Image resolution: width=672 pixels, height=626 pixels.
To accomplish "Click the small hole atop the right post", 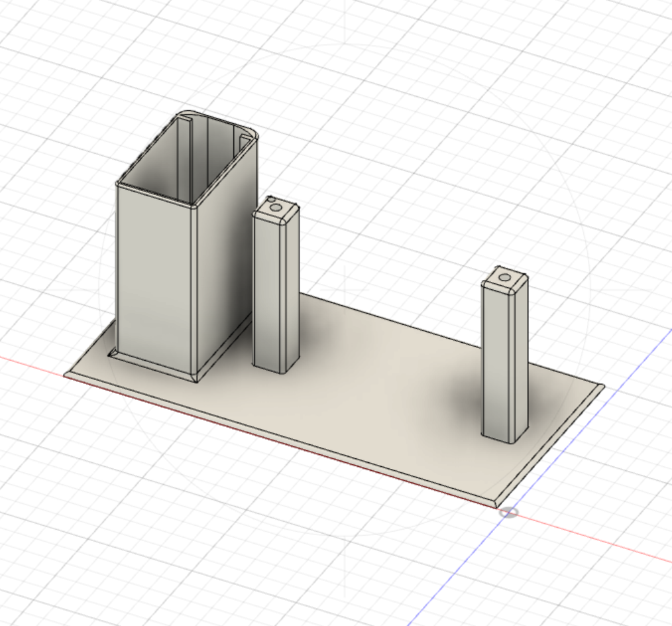I will click(x=505, y=276).
